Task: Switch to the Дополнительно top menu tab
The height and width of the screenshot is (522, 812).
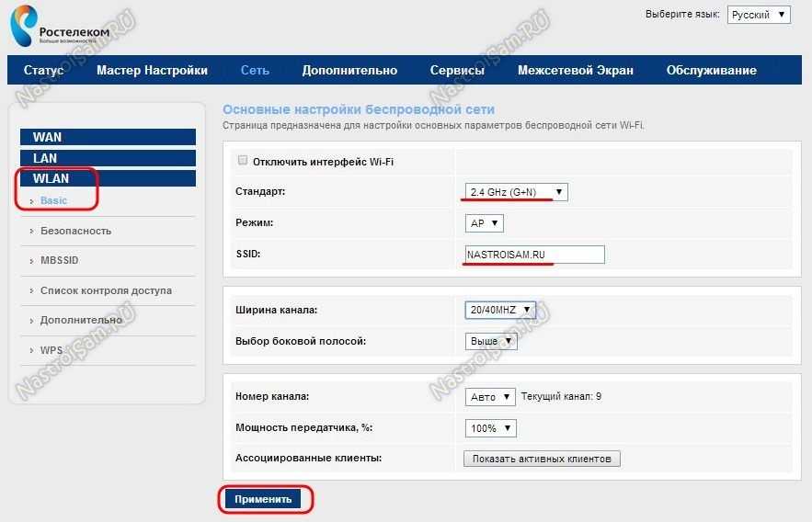Action: [349, 71]
